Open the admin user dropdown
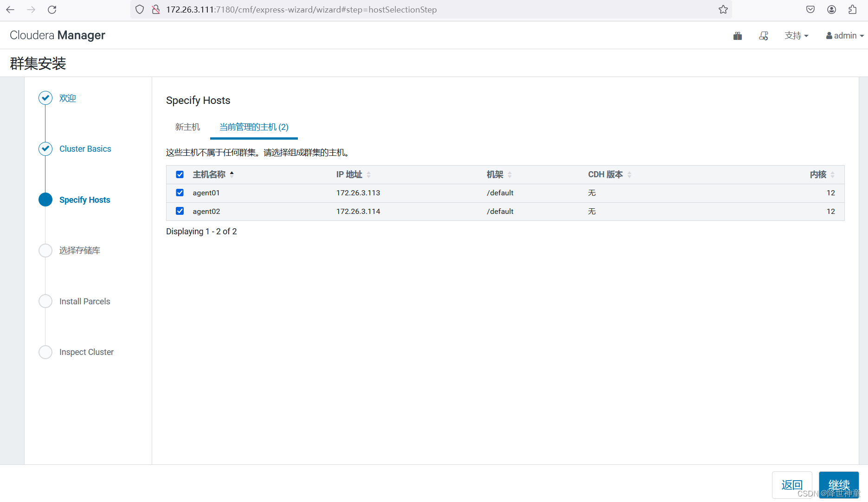Screen dimensions: 868x502 (x=844, y=36)
